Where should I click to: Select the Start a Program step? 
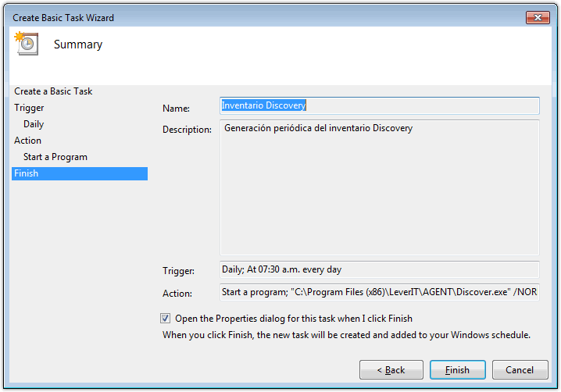[55, 157]
